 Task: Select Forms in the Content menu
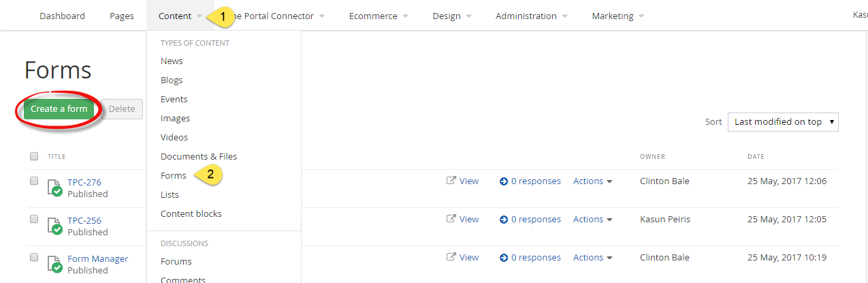coord(174,175)
